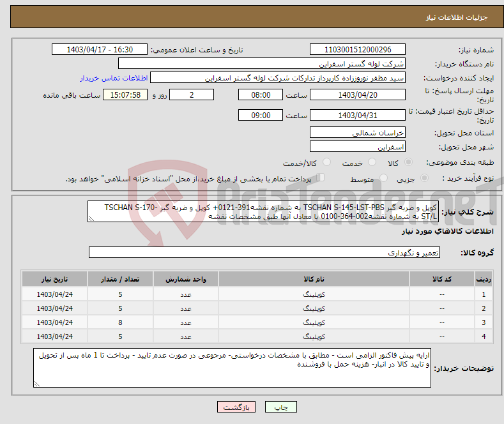Click the اطلاعات کالاهای مورد نیاز section heading
The height and width of the screenshot is (424, 504).
pos(447,231)
